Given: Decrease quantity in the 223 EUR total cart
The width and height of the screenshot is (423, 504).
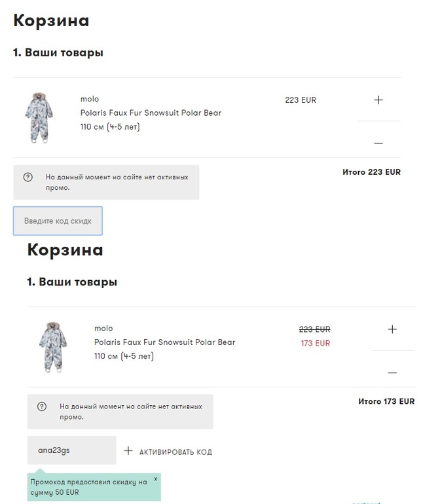Looking at the screenshot, I should 378,143.
